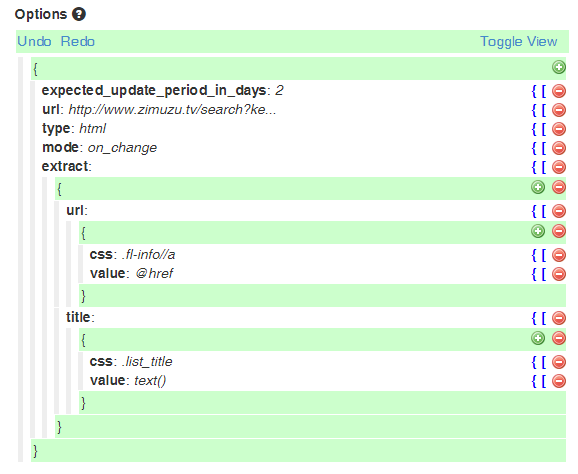The image size is (578, 474).
Task: Click the Options help question mark icon
Action: 79,14
